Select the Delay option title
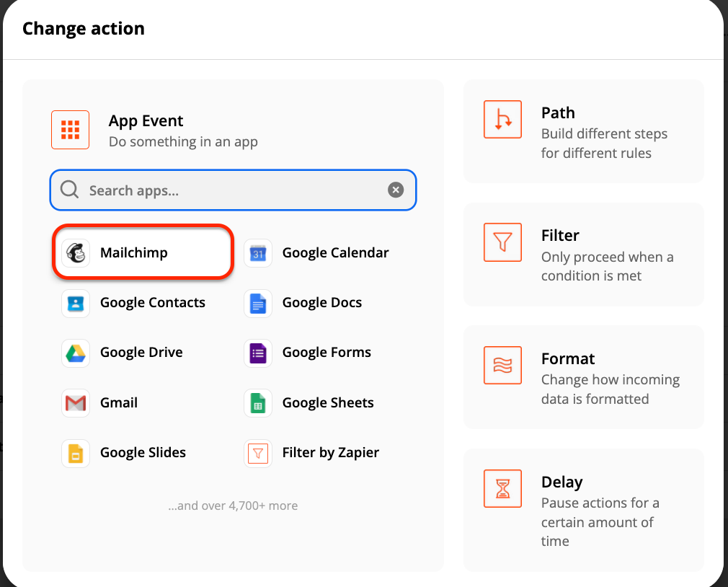 (x=561, y=482)
